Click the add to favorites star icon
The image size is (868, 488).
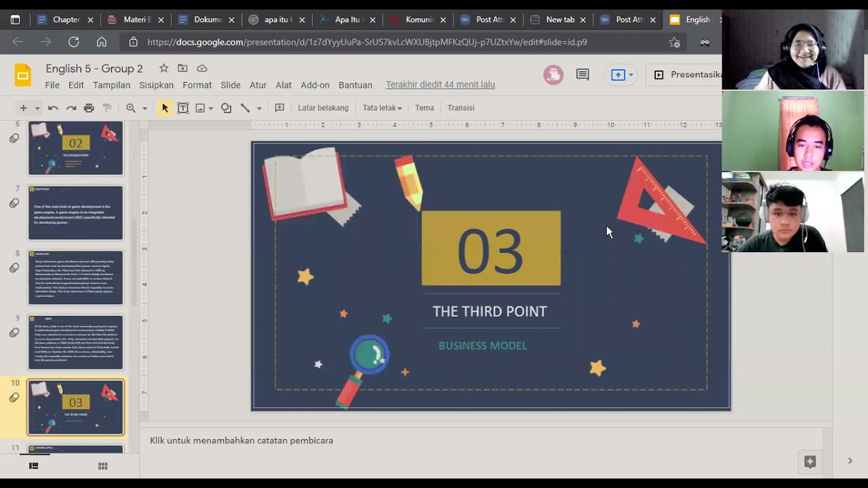click(674, 42)
